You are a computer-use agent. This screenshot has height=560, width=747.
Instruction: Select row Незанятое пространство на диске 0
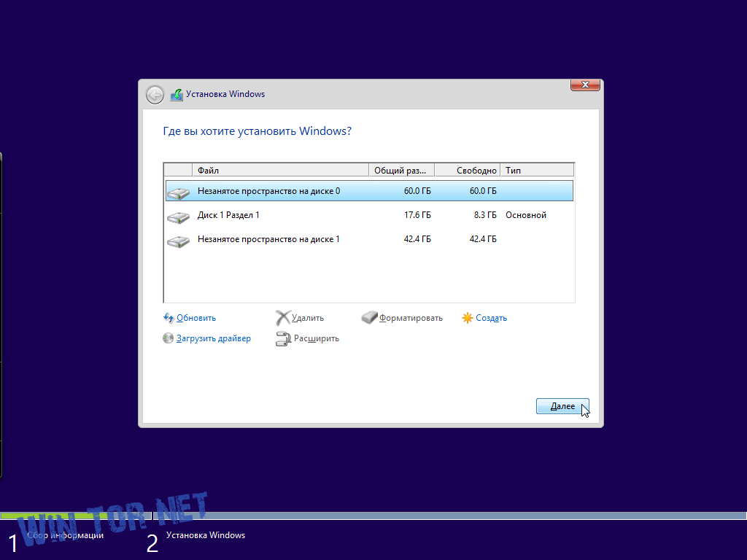(369, 191)
